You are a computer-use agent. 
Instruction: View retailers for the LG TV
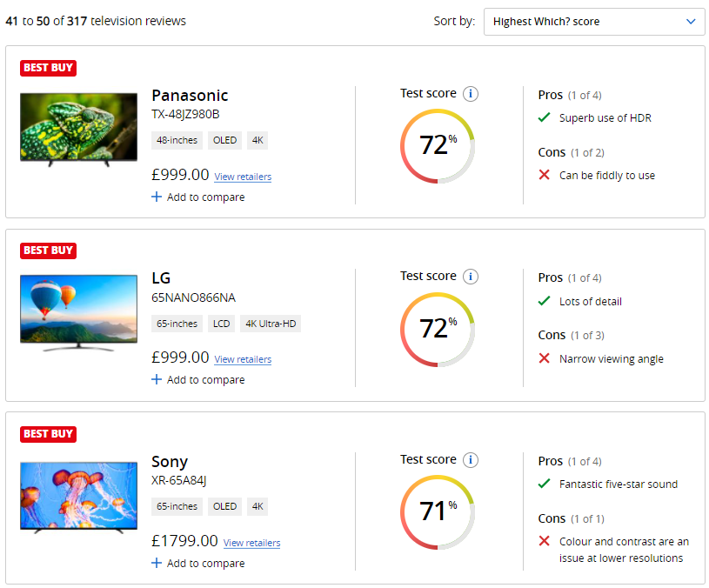[x=243, y=359]
